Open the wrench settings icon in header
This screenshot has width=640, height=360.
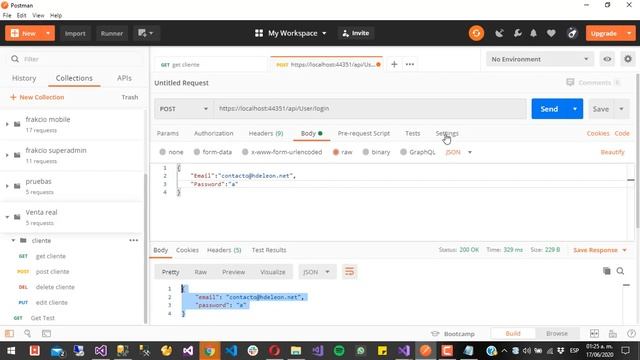(518, 33)
